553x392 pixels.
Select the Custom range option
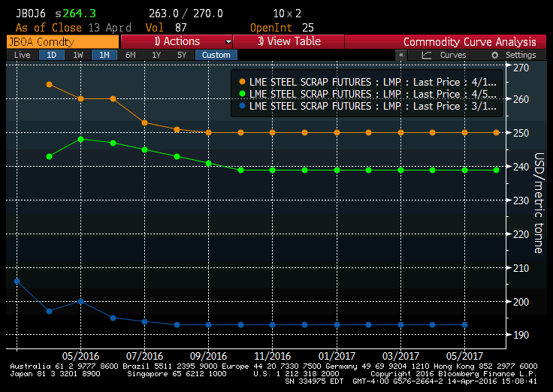click(x=216, y=55)
